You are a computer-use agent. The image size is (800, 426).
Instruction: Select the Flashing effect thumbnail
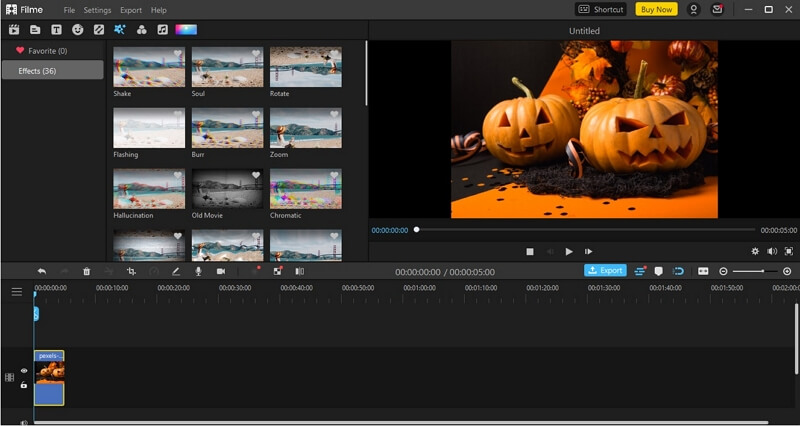pos(149,128)
